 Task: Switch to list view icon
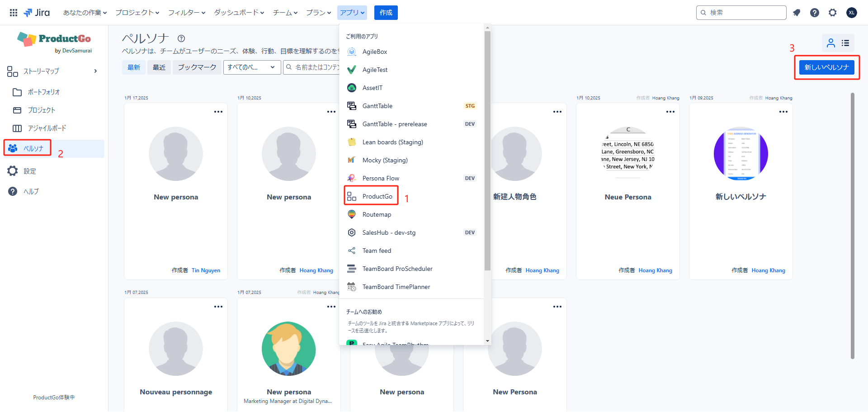click(x=845, y=43)
